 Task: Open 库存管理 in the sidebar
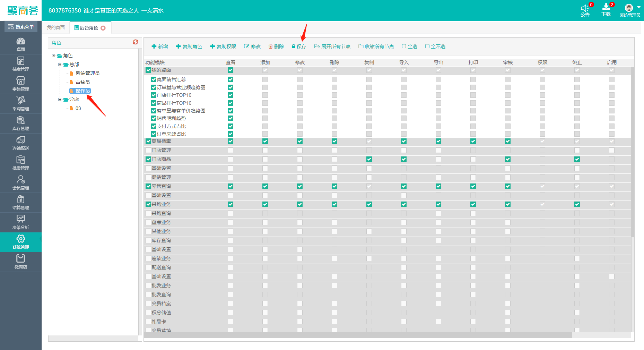[x=20, y=123]
